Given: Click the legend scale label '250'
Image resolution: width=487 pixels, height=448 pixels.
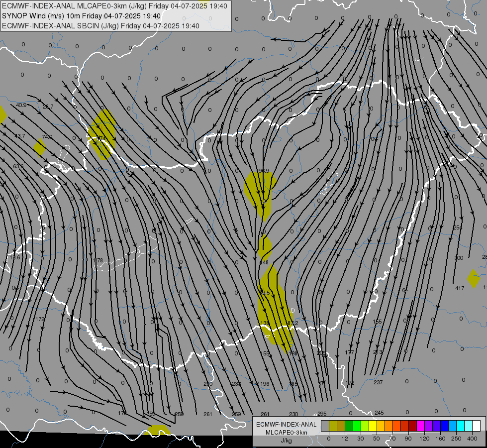Looking at the screenshot, I should click(456, 439).
